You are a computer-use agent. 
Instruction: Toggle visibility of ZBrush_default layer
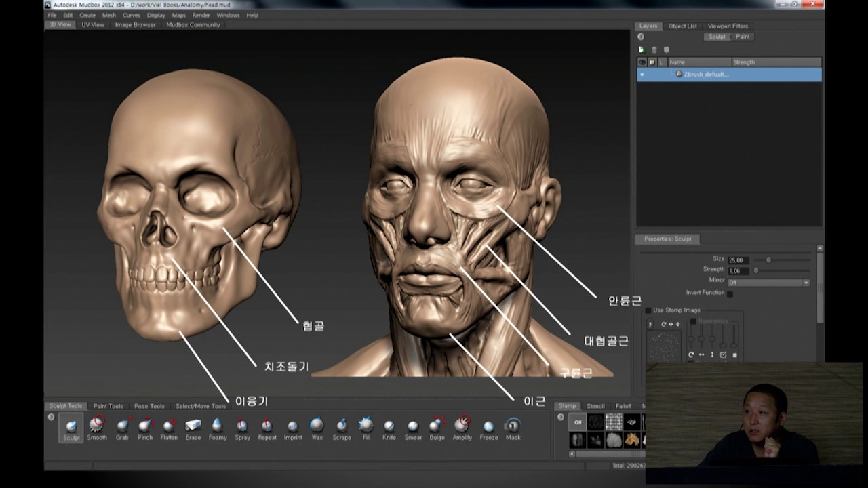(x=642, y=74)
